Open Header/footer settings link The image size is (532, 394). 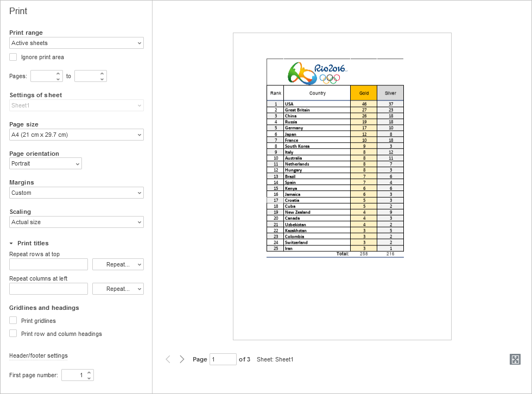click(39, 356)
